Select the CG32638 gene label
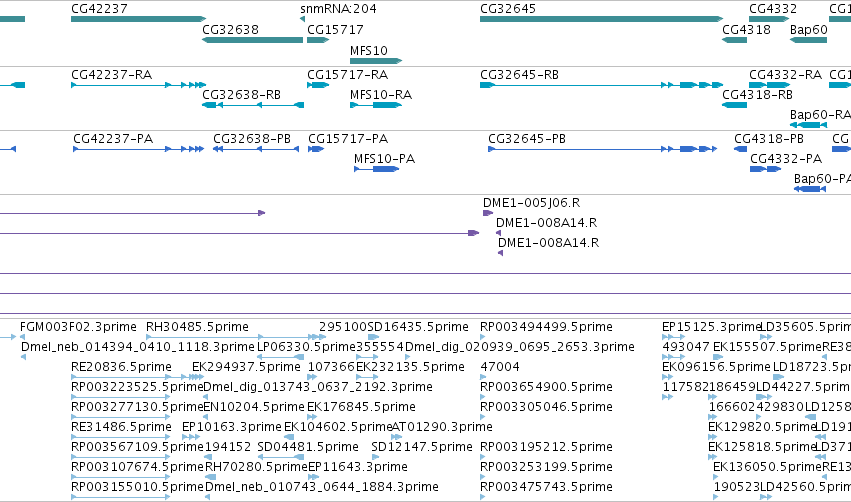The image size is (851, 502). pos(230,29)
